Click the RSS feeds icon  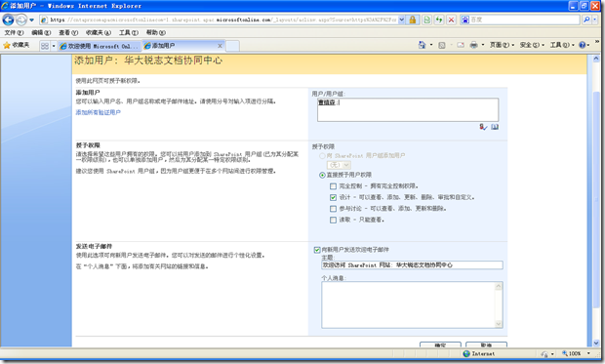tap(442, 45)
